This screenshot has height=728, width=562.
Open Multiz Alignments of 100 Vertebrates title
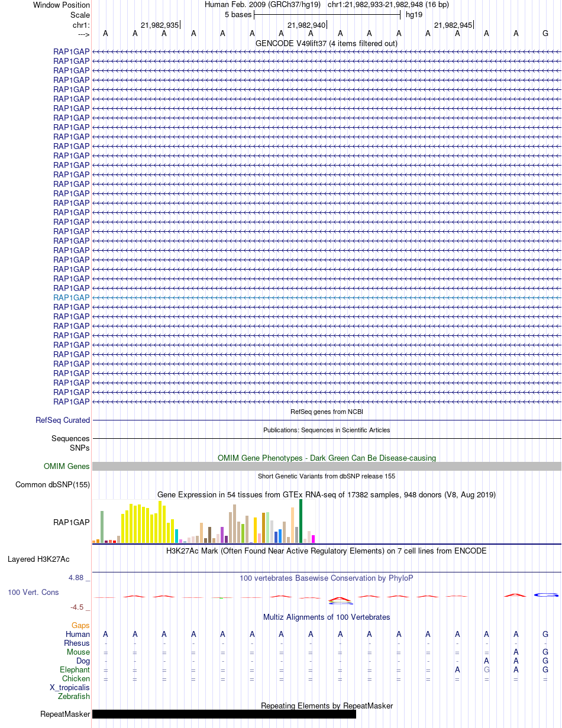pos(327,617)
